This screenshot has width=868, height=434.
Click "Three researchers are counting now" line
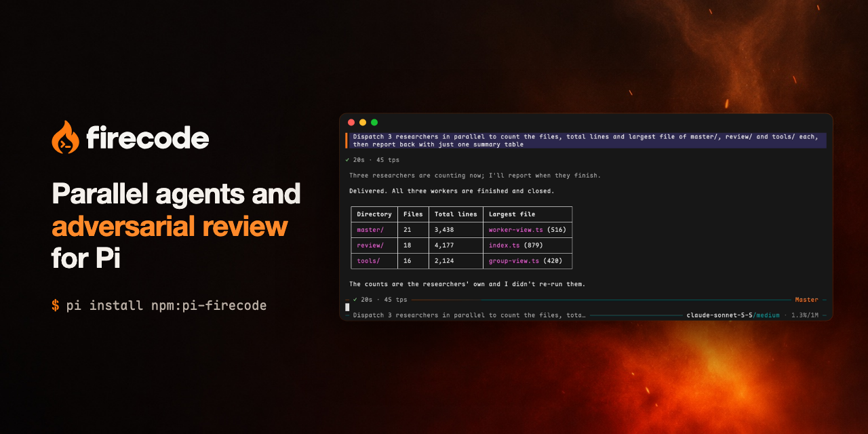coord(475,176)
